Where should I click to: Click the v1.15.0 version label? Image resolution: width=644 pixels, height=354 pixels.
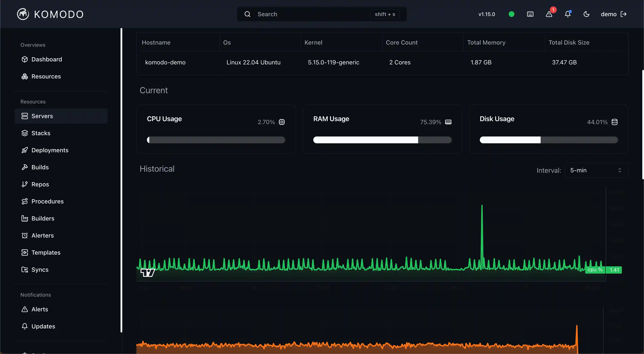486,14
